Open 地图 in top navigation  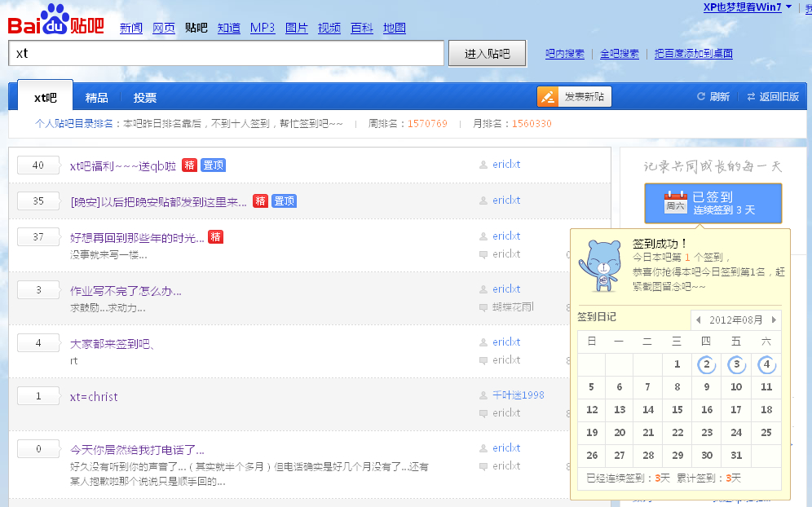[395, 28]
